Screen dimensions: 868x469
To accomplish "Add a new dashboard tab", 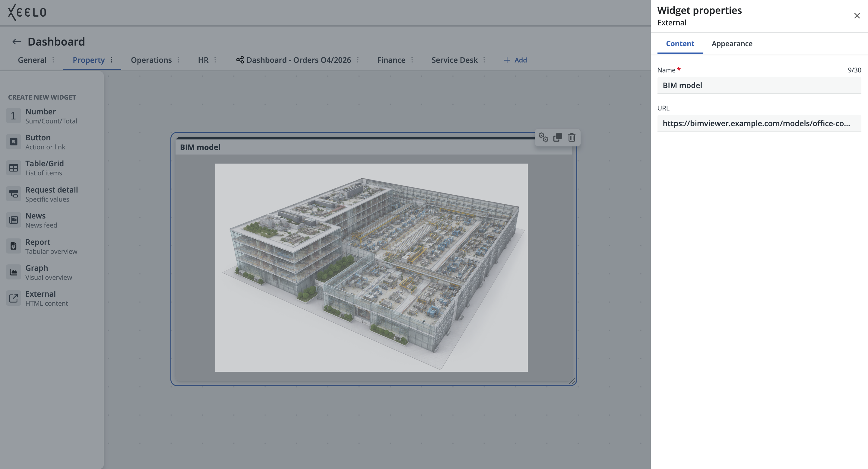I will (515, 60).
